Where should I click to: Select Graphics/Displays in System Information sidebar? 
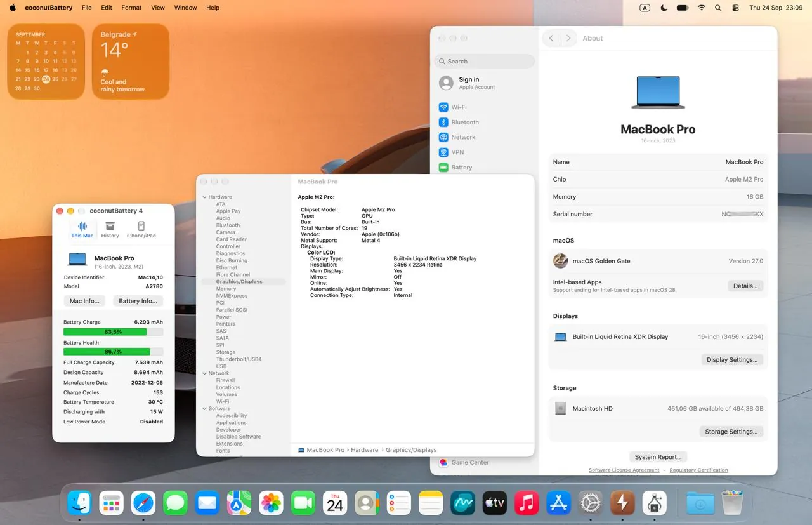coord(244,282)
